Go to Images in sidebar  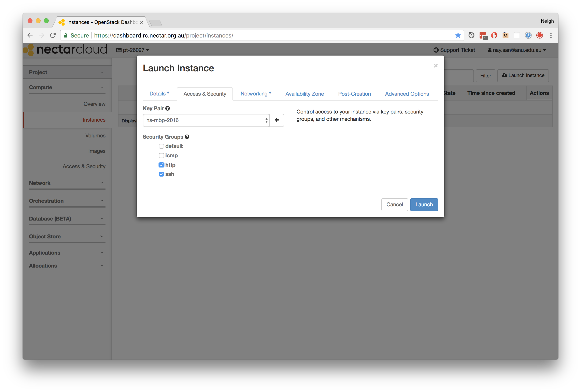97,151
